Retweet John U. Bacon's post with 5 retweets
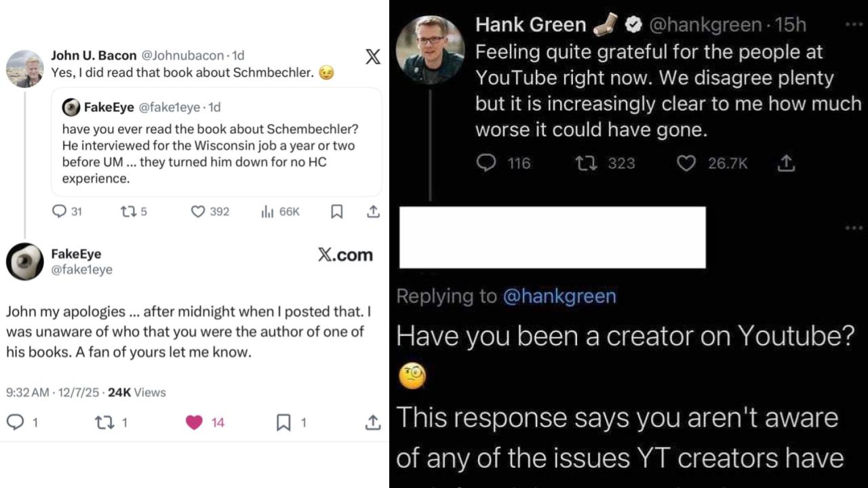 point(127,211)
